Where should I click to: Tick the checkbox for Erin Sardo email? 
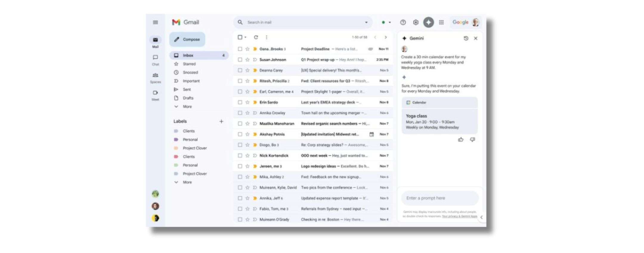(x=240, y=102)
